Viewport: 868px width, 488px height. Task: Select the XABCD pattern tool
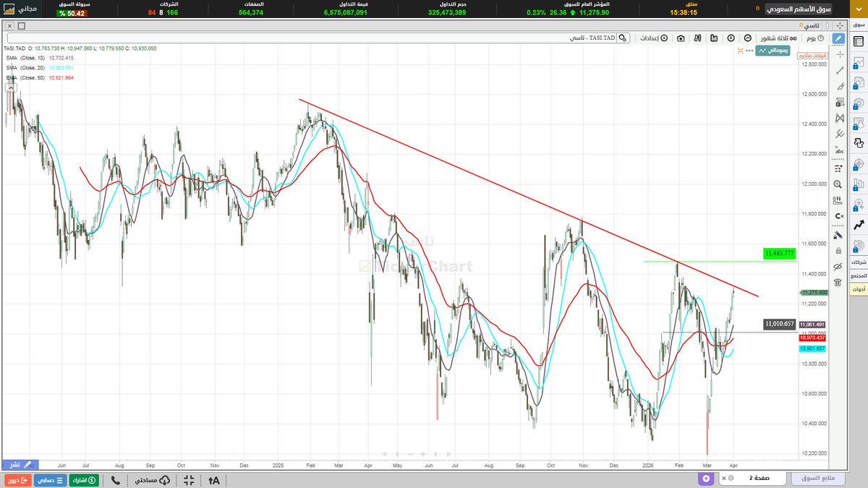coord(839,118)
